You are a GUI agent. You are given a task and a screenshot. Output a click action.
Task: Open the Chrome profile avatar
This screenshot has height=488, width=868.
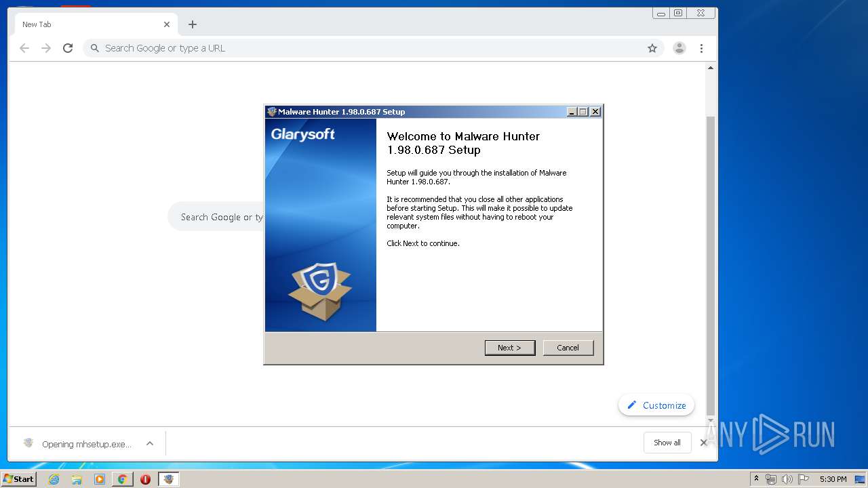679,48
